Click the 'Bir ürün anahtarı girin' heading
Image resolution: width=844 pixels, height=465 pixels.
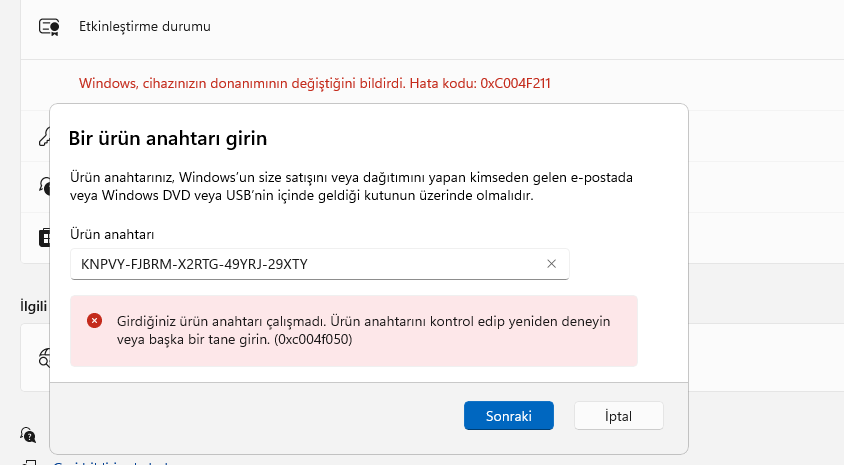tap(167, 138)
